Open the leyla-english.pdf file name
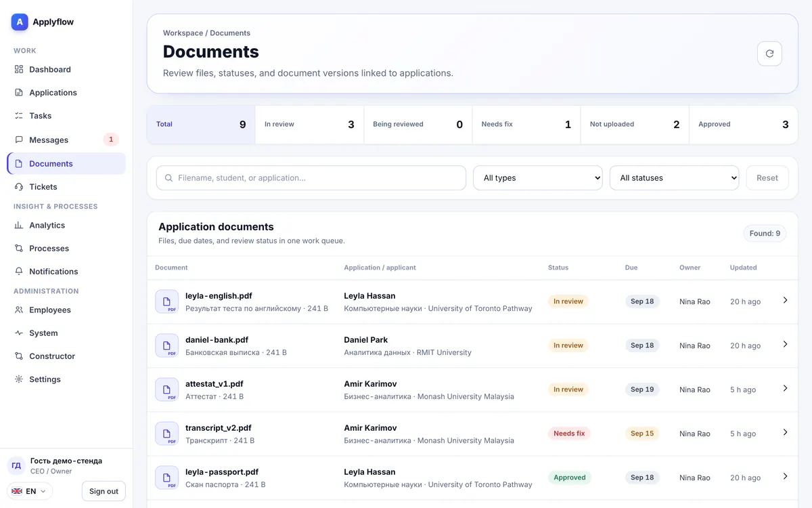 pyautogui.click(x=219, y=296)
